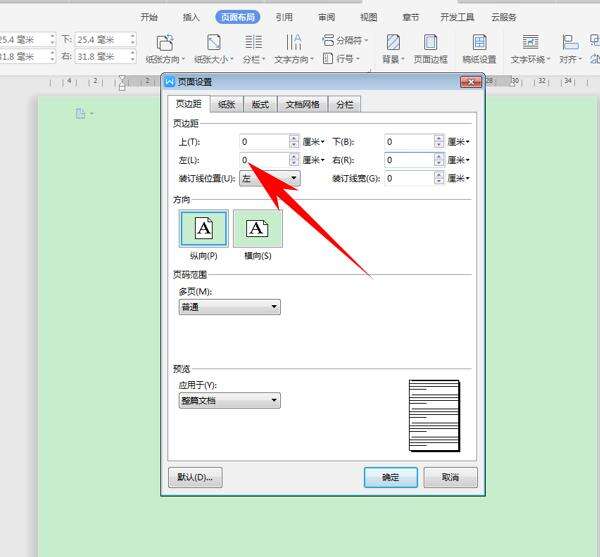Image resolution: width=600 pixels, height=557 pixels.
Task: Click the 默认(D)... button
Action: point(195,478)
